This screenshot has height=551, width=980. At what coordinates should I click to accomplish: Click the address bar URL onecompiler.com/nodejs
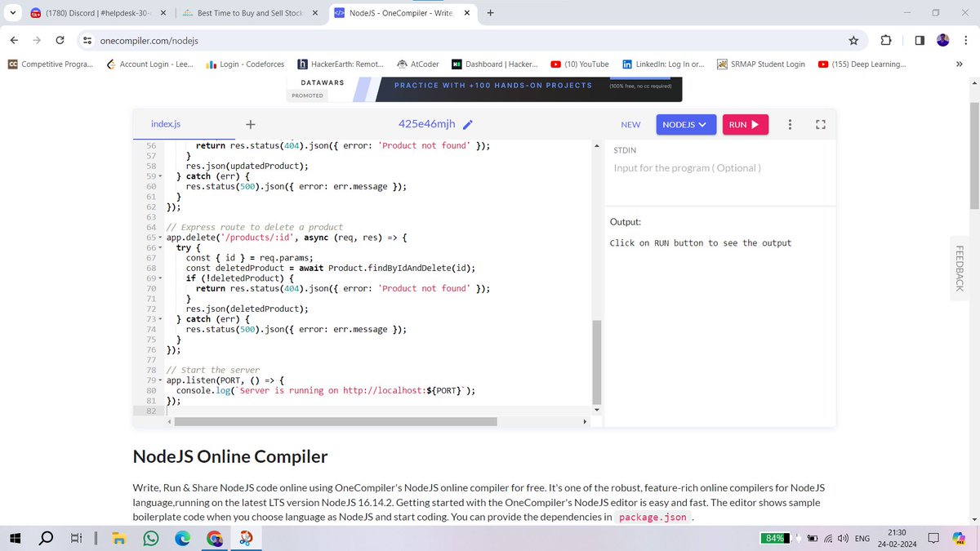[x=149, y=40]
